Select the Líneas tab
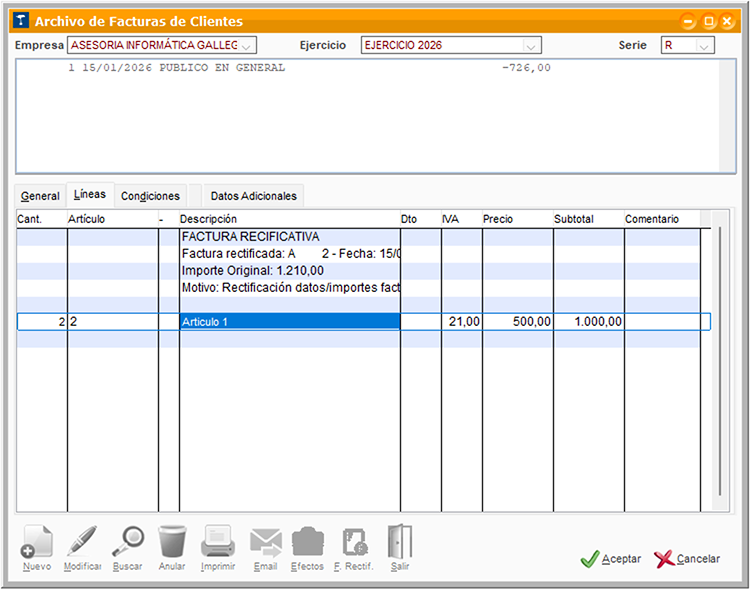Screen dimensions: 750x590 (90, 194)
